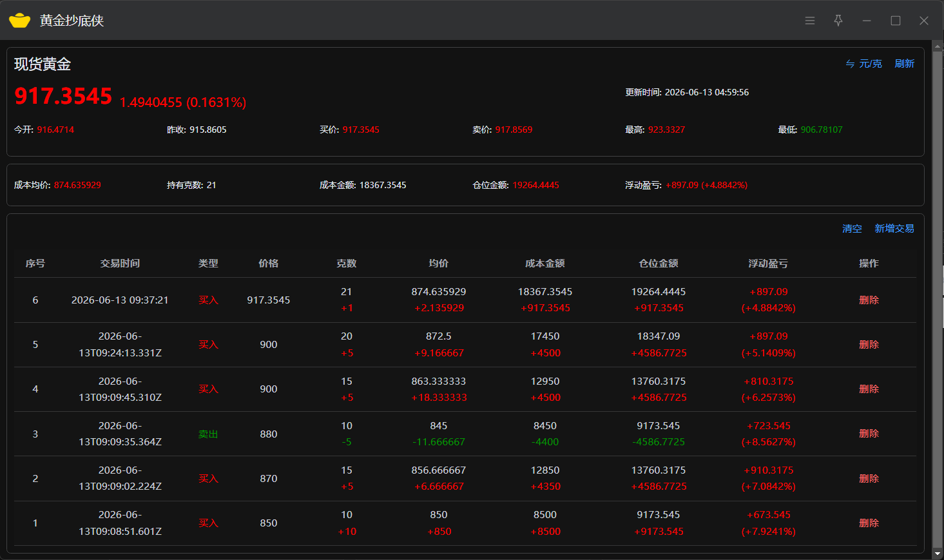Delete trade row 4 via 删除
Viewport: 944px width, 560px height.
click(869, 389)
